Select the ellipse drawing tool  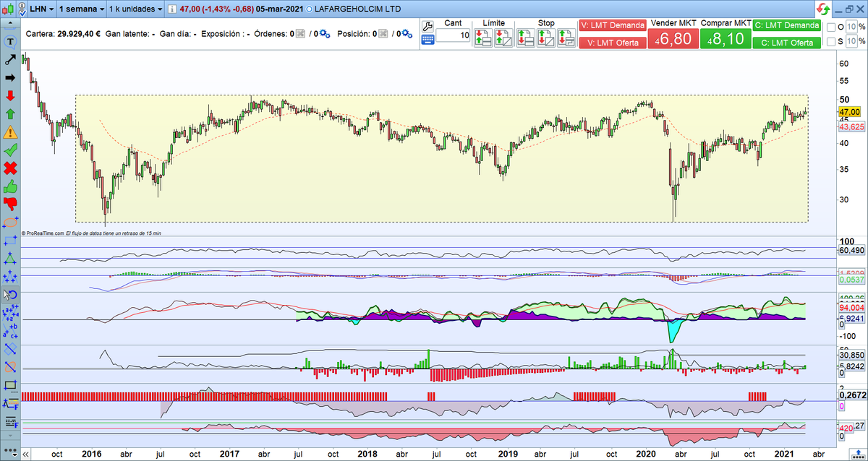click(x=10, y=223)
